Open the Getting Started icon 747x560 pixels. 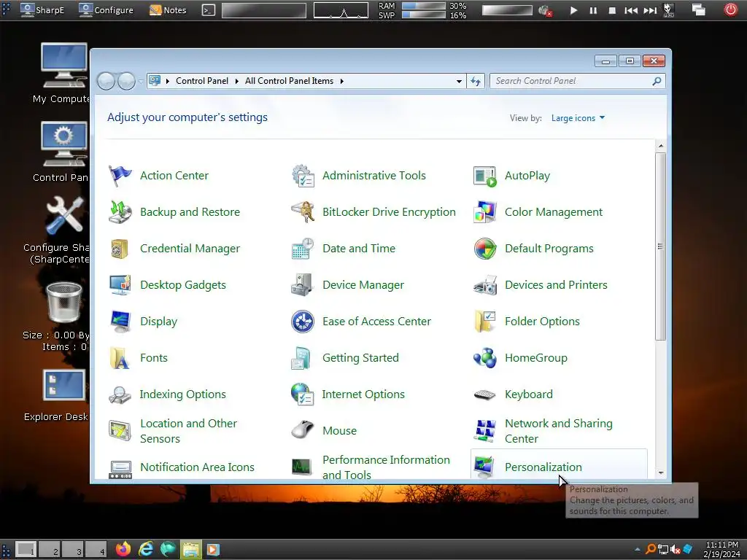[303, 358]
